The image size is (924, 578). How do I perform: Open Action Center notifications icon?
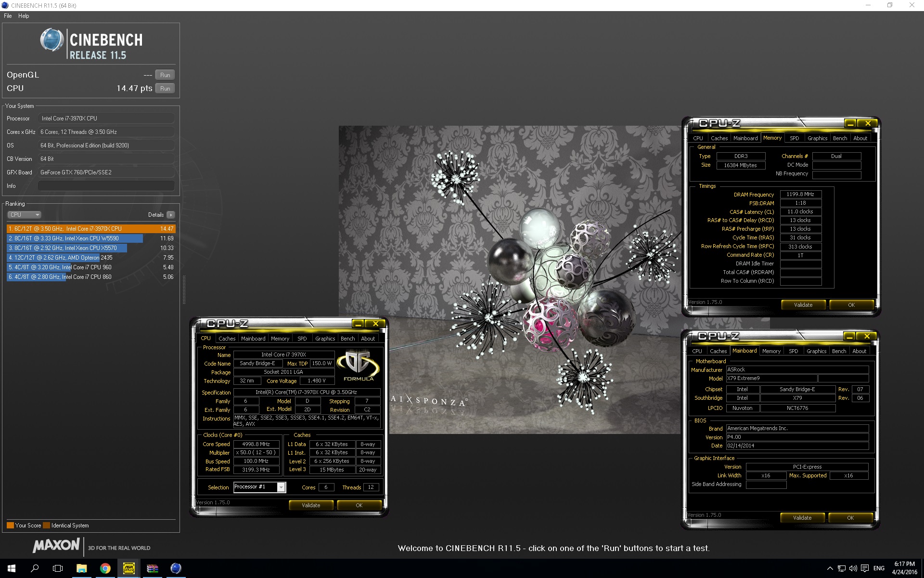tap(865, 568)
